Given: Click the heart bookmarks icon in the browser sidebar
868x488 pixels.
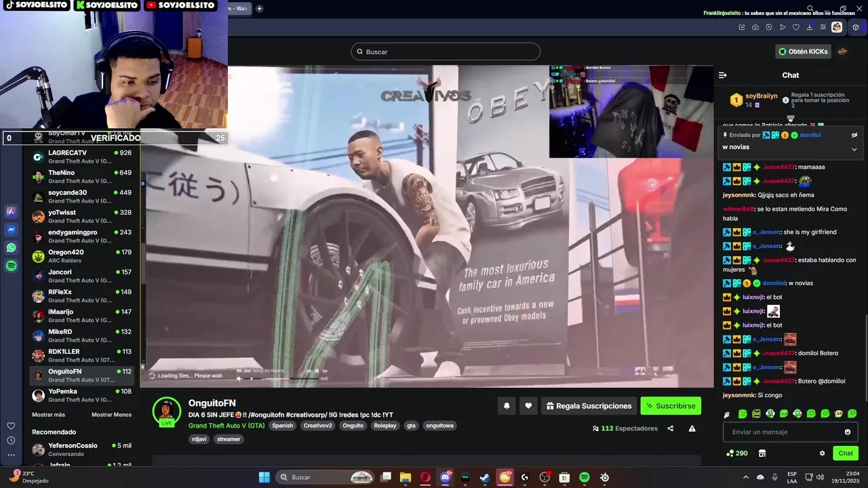Looking at the screenshot, I should pos(11,426).
